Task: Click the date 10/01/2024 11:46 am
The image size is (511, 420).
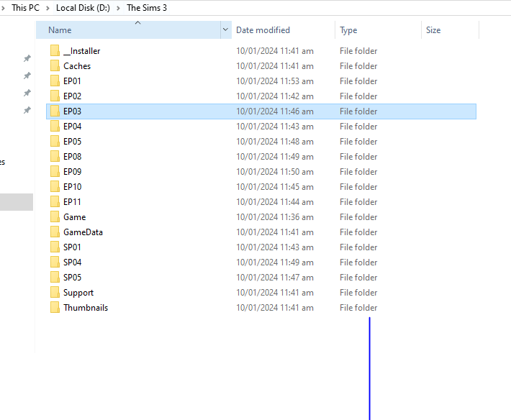Action: (x=275, y=111)
